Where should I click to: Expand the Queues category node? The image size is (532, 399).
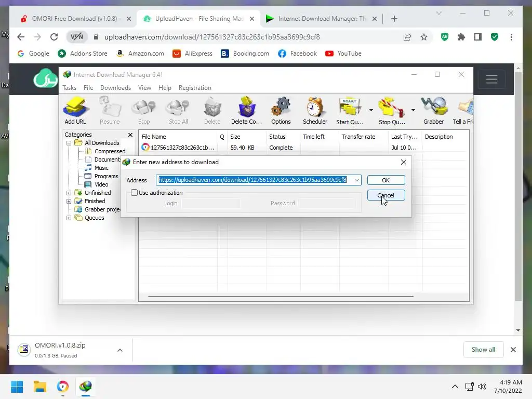(69, 218)
